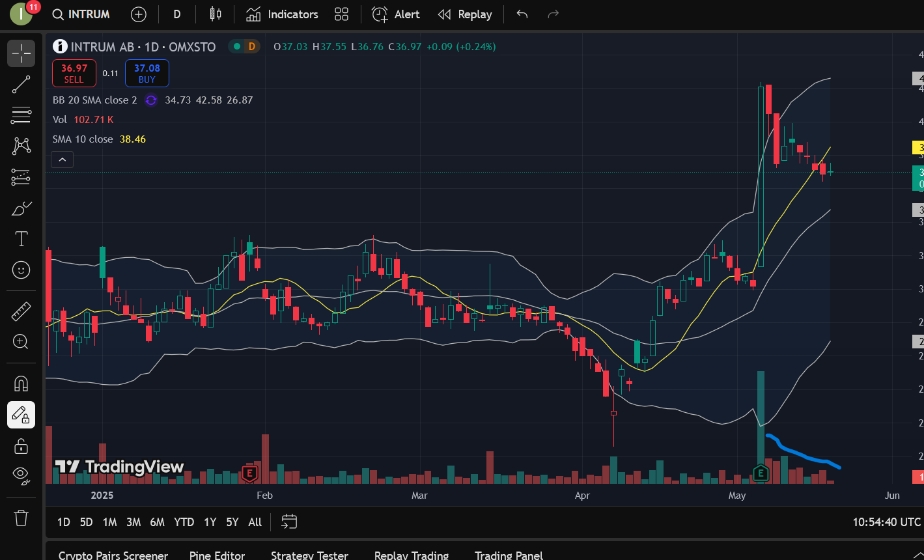924x560 pixels.
Task: Open the timezone menu at 10:54:40 UTC
Action: tap(887, 522)
